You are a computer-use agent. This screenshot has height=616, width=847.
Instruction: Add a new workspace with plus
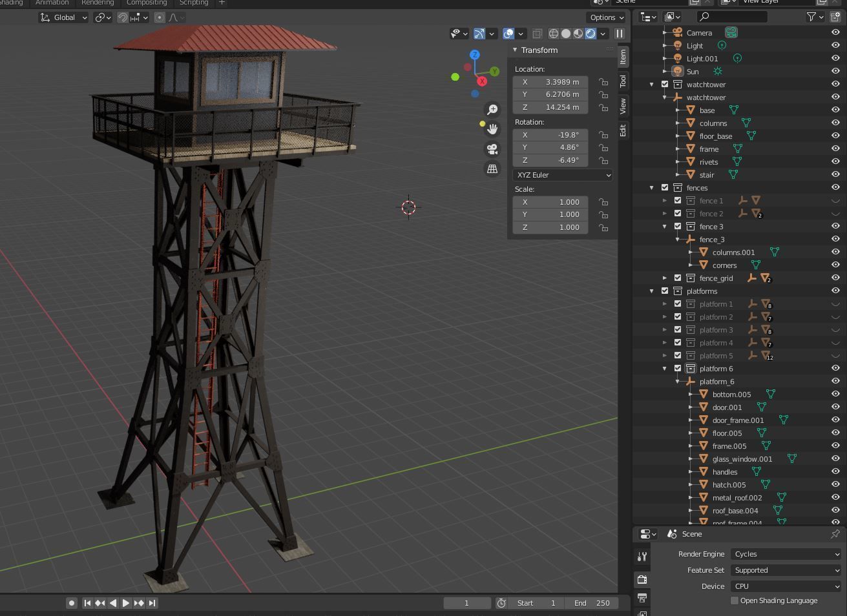[222, 3]
